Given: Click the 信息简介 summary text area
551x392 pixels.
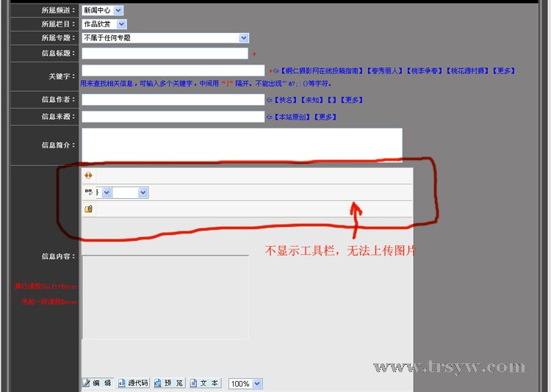Looking at the screenshot, I should tap(242, 143).
